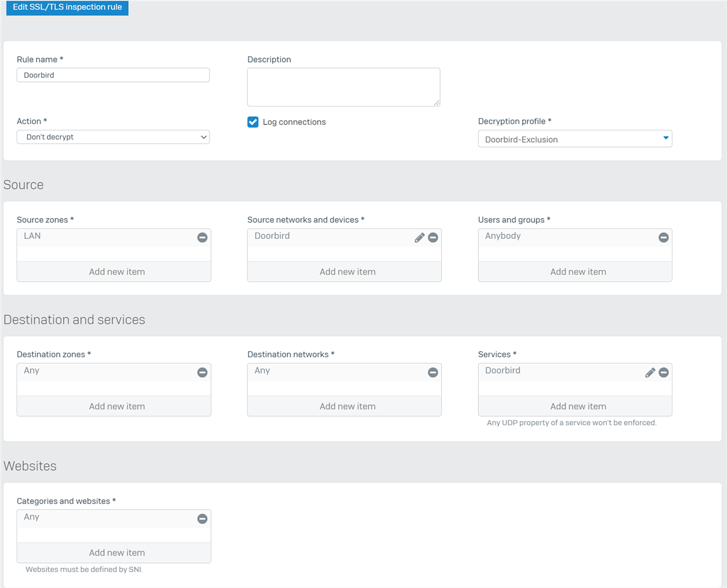Open the Action dropdown

113,137
